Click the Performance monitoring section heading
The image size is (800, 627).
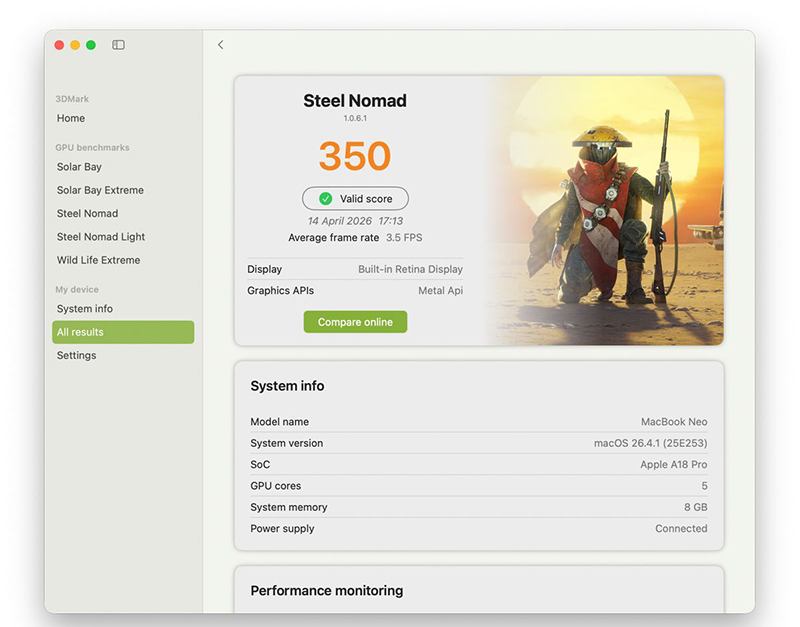327,591
